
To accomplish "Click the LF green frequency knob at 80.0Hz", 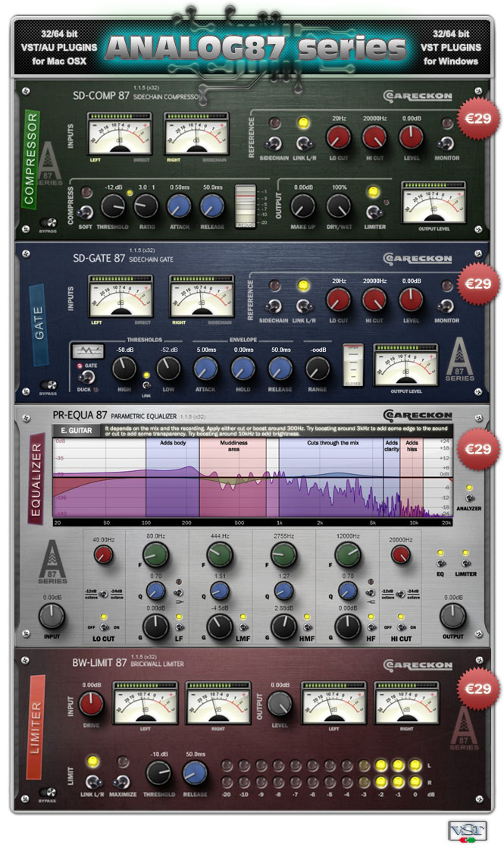I will [156, 555].
